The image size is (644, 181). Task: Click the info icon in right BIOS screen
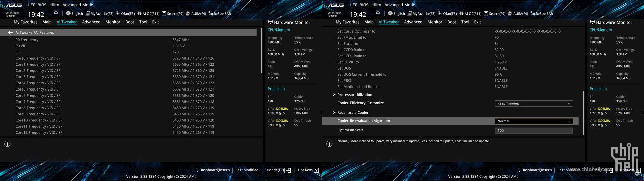point(329,144)
